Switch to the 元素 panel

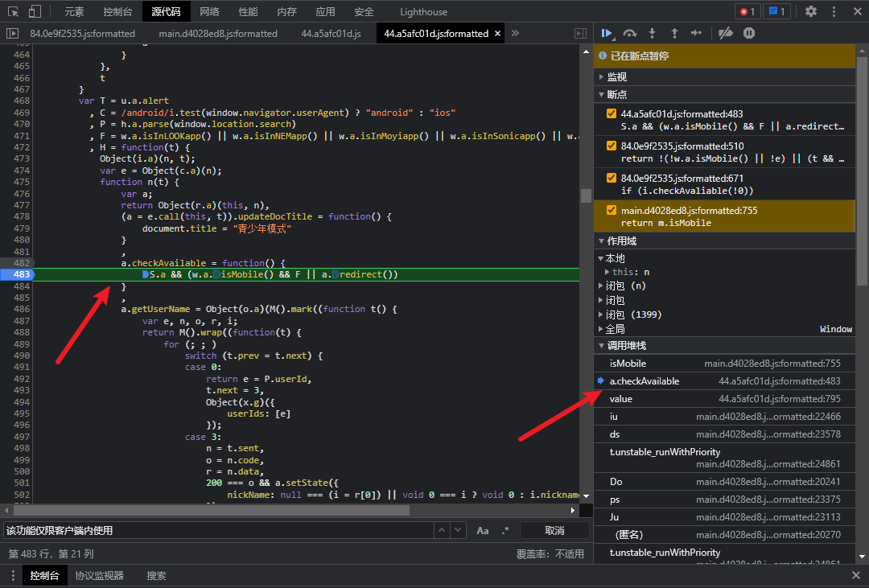(74, 11)
